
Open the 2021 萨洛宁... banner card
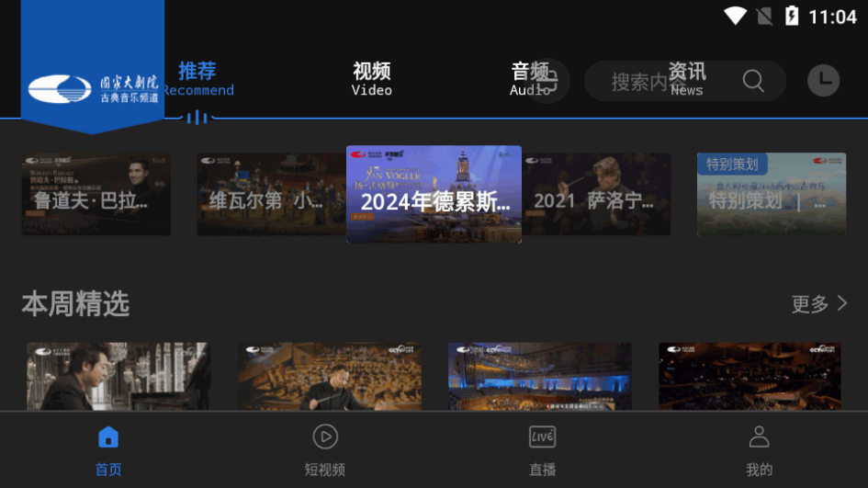coord(596,195)
